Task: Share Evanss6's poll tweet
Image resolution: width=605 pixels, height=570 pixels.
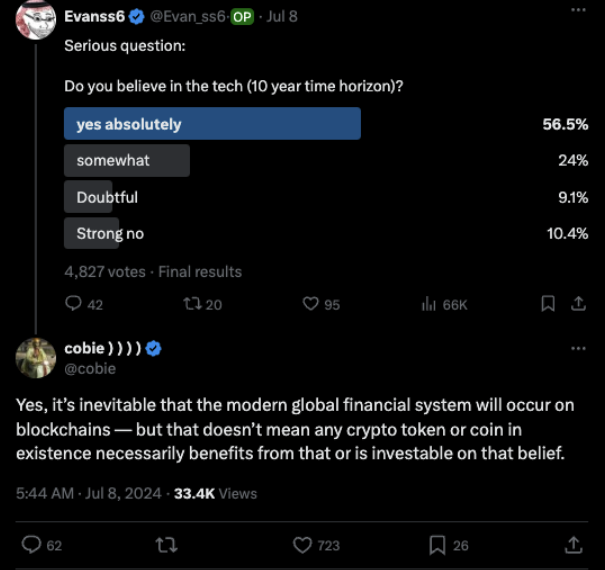Action: (577, 303)
